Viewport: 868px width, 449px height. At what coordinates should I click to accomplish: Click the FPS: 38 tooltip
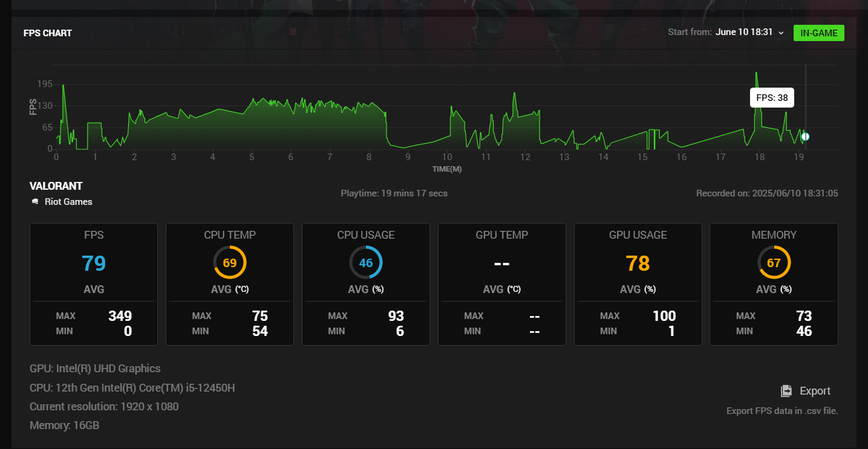click(x=772, y=97)
